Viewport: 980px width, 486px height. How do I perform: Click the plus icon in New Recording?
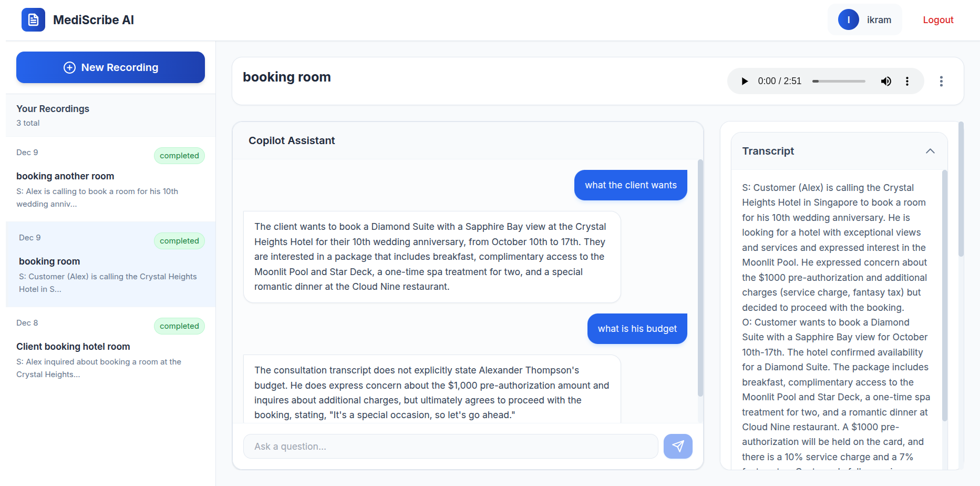(69, 67)
